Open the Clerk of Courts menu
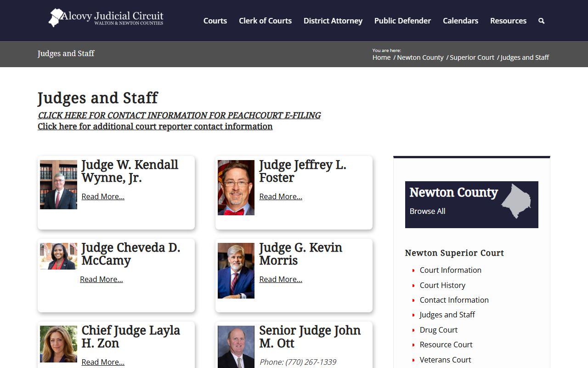 coord(265,21)
